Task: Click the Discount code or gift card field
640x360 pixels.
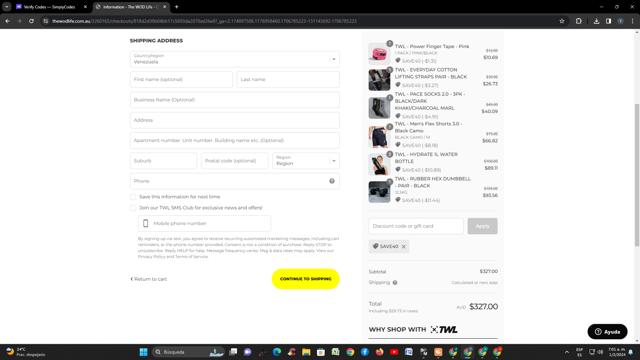Action: 416,226
